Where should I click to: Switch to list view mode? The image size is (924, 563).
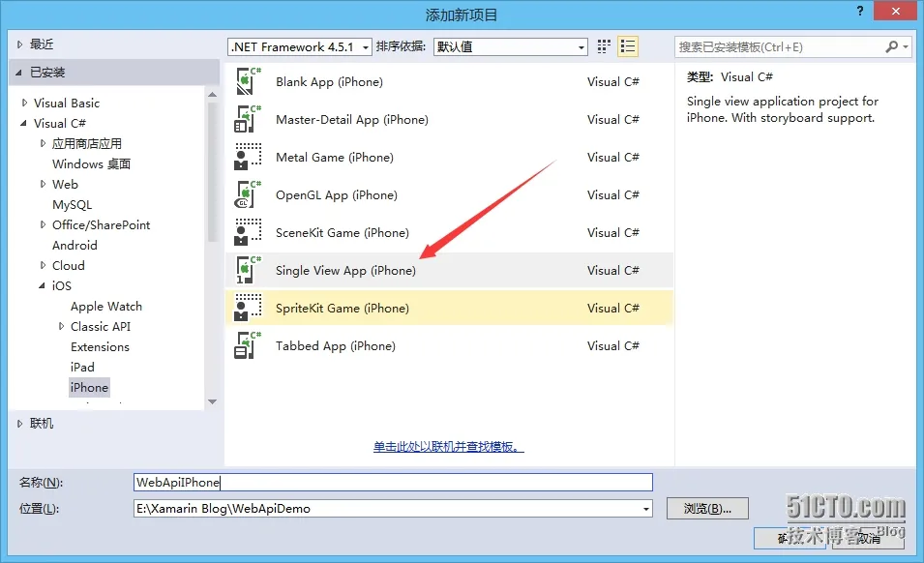coord(628,46)
